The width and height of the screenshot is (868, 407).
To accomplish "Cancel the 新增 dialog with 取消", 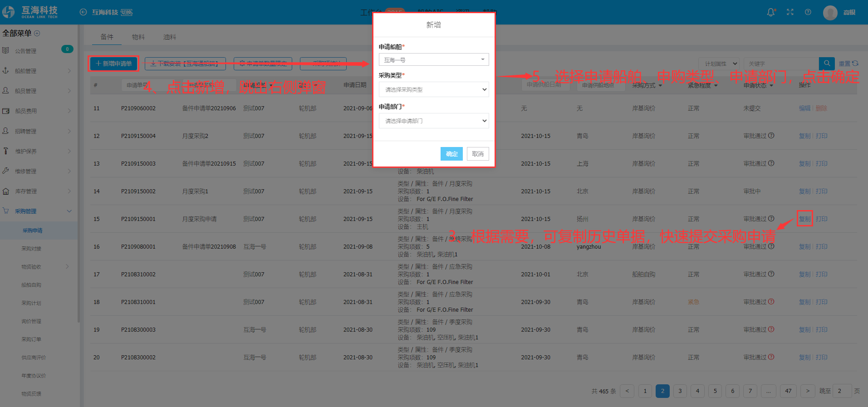I will pyautogui.click(x=478, y=154).
